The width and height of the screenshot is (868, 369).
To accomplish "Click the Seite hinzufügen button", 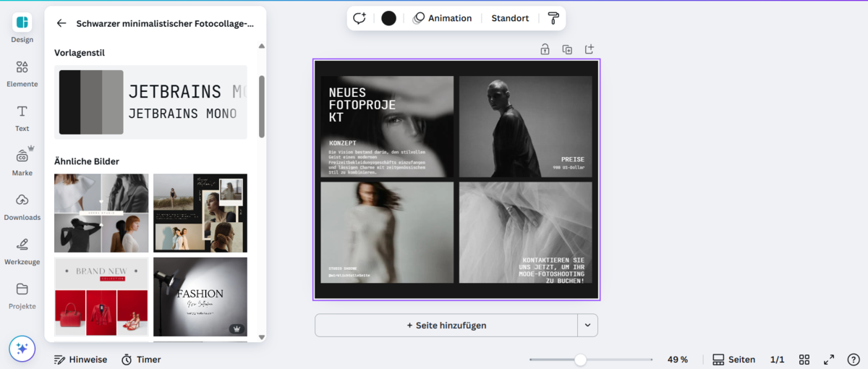I will [x=446, y=326].
